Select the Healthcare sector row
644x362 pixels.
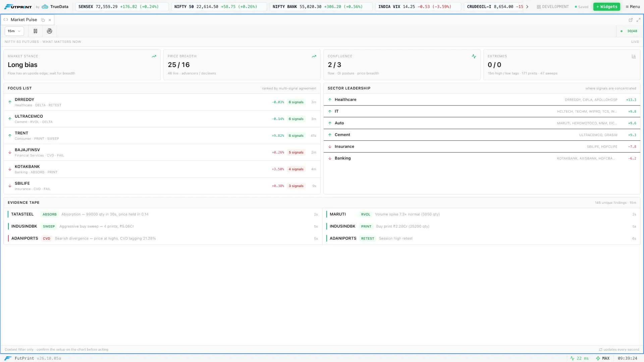(482, 100)
